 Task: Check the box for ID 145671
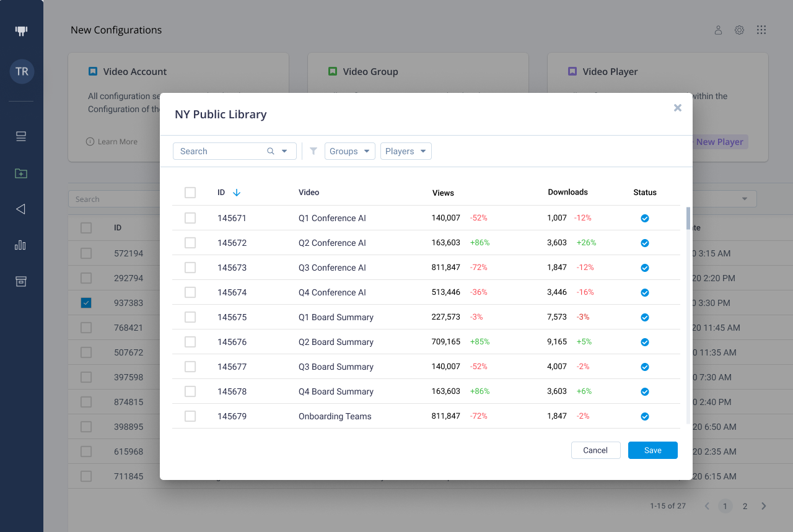pos(190,218)
